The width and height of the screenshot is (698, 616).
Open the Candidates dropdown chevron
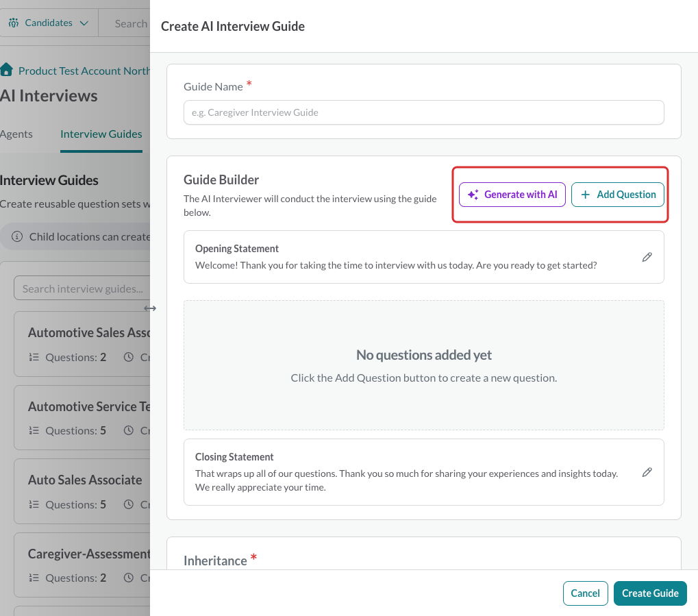pos(84,23)
